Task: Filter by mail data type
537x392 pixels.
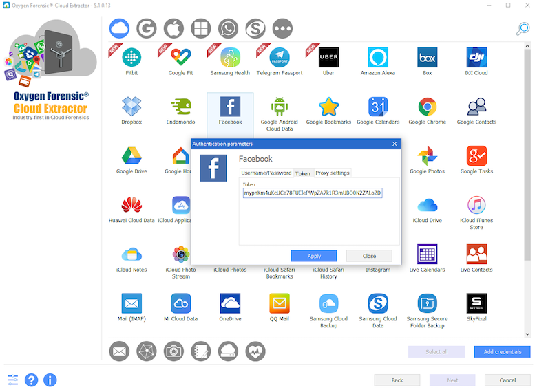Action: pos(119,351)
